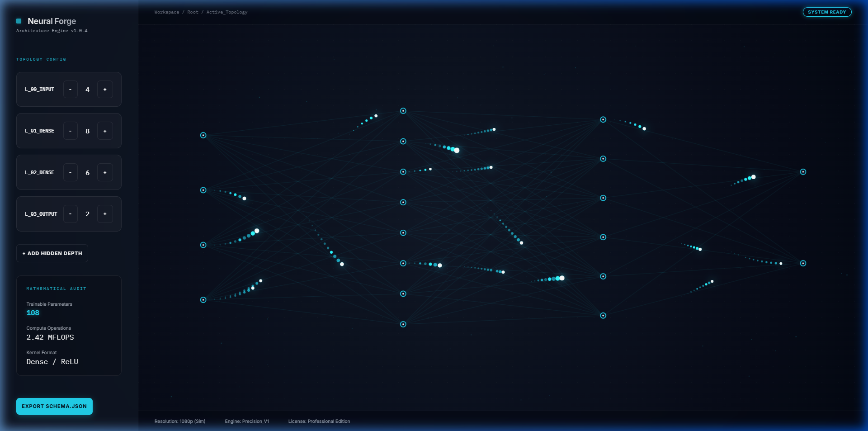
Task: Select the bottom node of second dense layer
Action: coord(603,316)
